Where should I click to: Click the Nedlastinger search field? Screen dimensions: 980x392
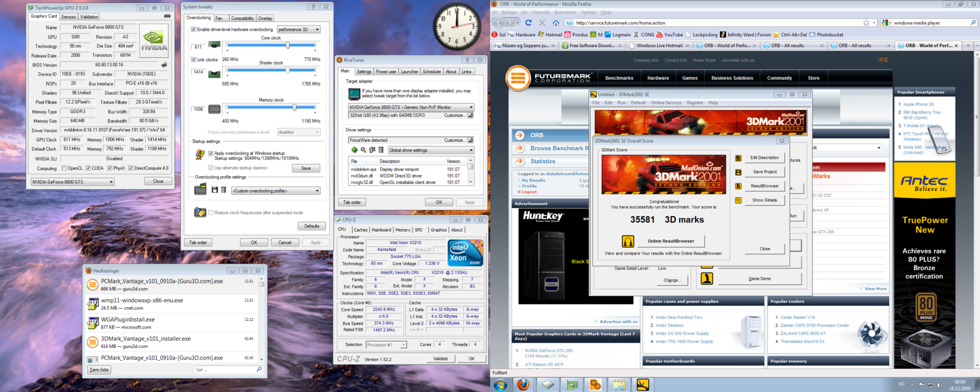click(228, 370)
